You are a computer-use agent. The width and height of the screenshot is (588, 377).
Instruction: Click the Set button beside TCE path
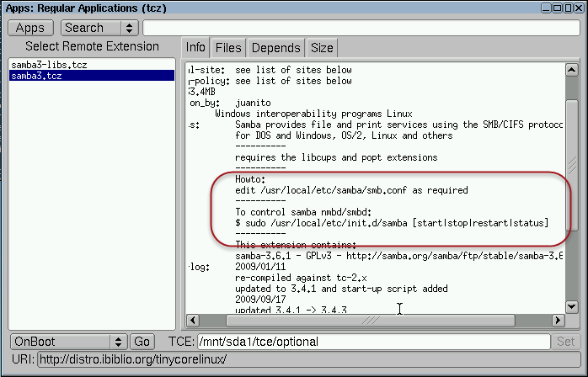pyautogui.click(x=565, y=342)
